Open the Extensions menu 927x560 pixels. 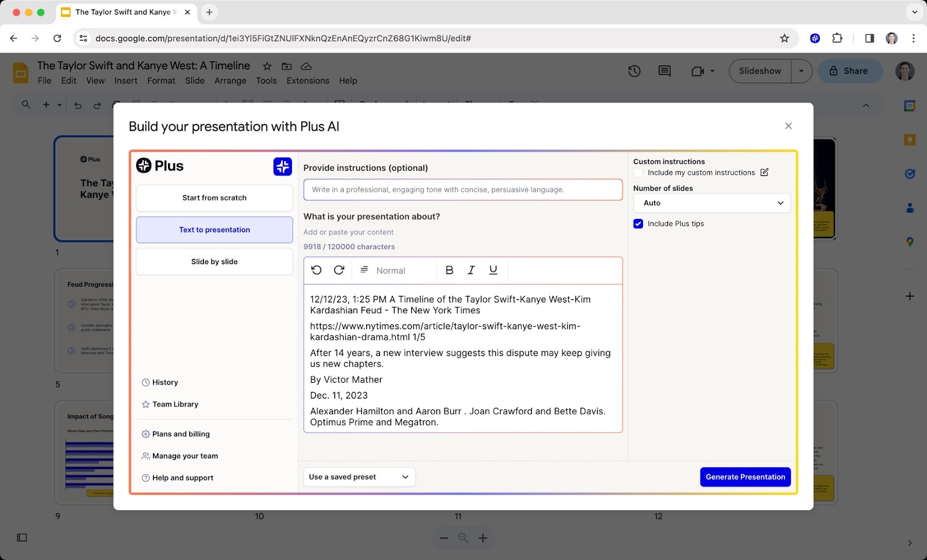(x=308, y=80)
